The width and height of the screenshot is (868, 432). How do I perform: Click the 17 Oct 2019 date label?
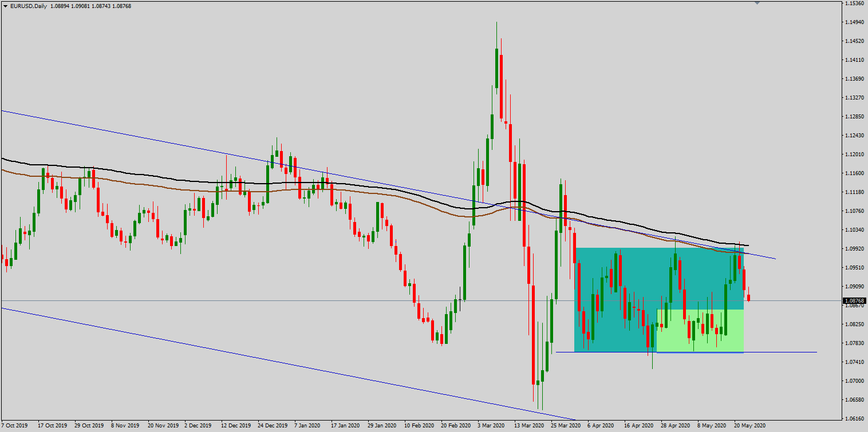point(52,426)
